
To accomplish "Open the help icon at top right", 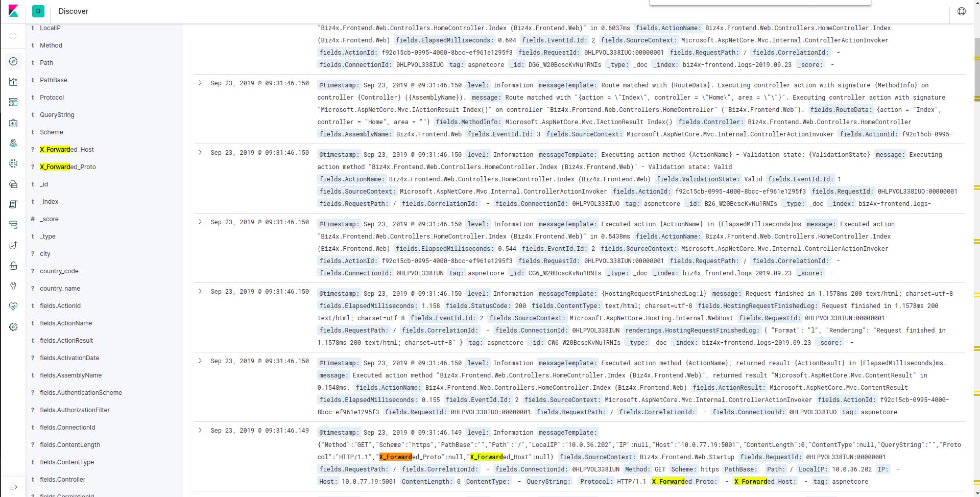I will coord(961,11).
